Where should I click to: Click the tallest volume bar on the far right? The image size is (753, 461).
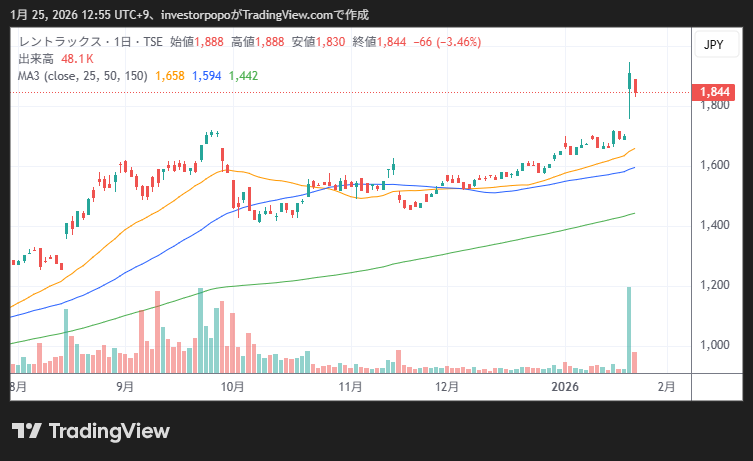[x=629, y=330]
